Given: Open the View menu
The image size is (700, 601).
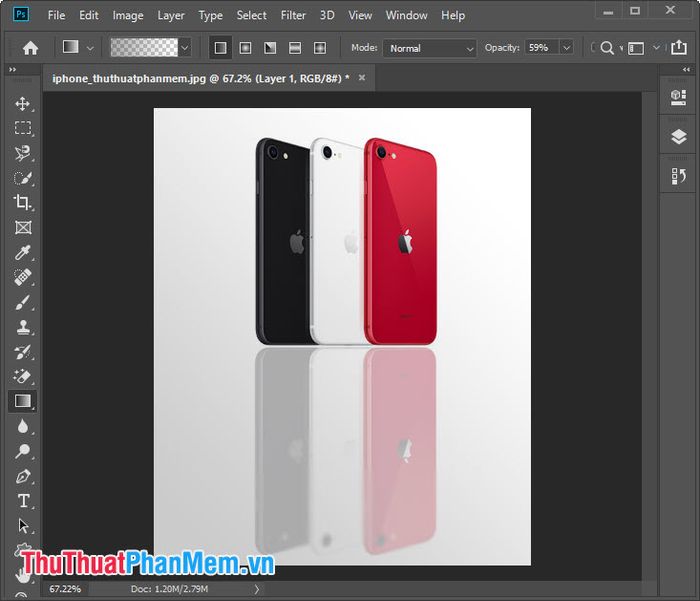Looking at the screenshot, I should click(x=360, y=15).
